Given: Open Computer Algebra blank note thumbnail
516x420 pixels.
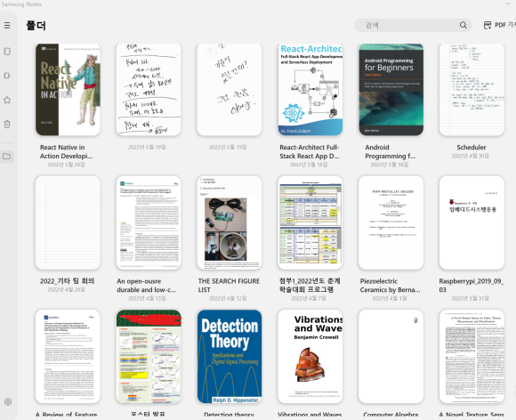Looking at the screenshot, I should (391, 357).
